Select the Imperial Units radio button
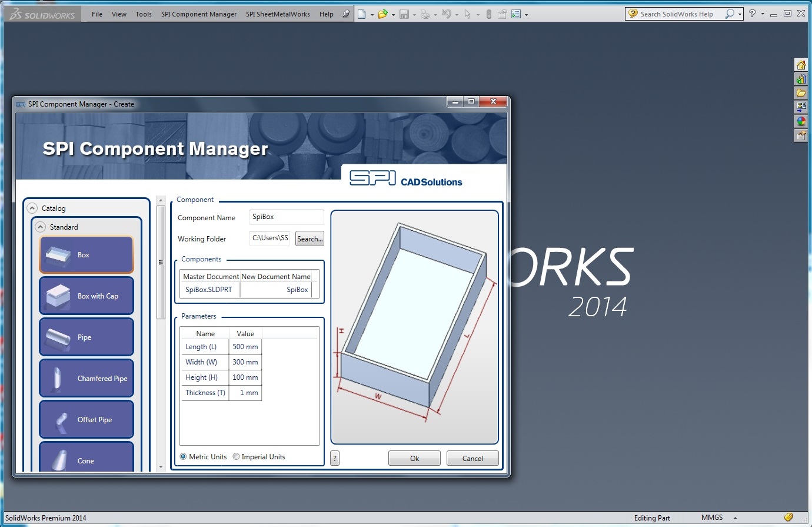812x527 pixels. click(237, 457)
